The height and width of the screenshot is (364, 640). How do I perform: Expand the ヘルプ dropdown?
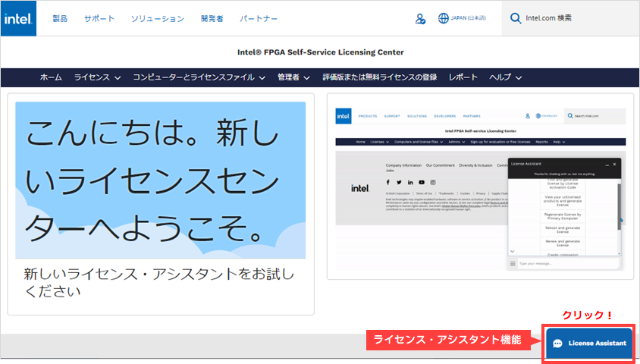coord(505,77)
